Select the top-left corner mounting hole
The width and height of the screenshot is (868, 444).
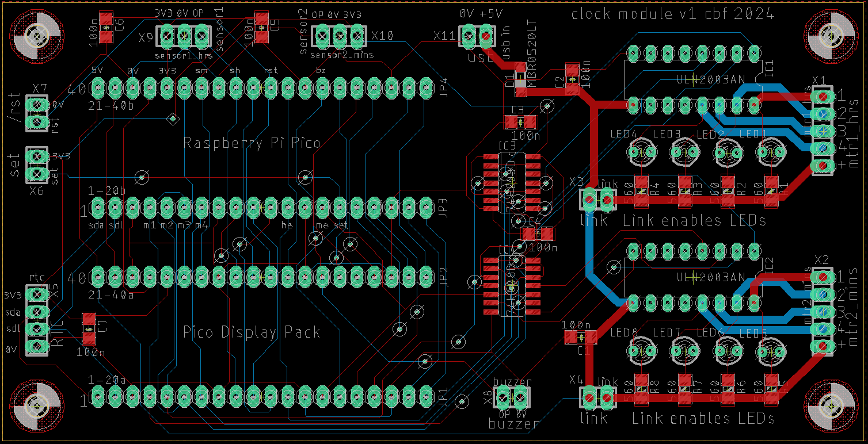point(37,37)
